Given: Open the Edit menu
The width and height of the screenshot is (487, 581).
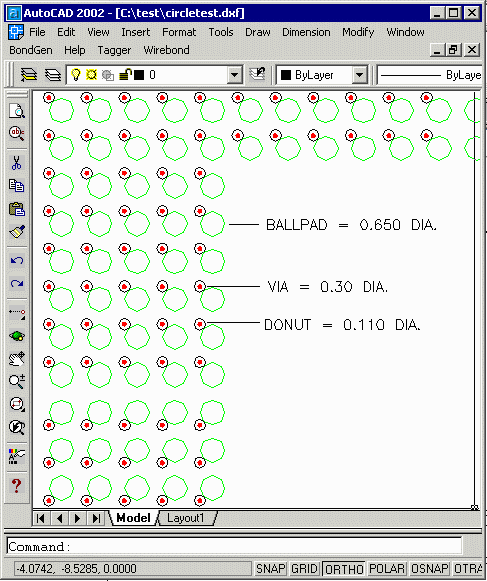Looking at the screenshot, I should (66, 32).
